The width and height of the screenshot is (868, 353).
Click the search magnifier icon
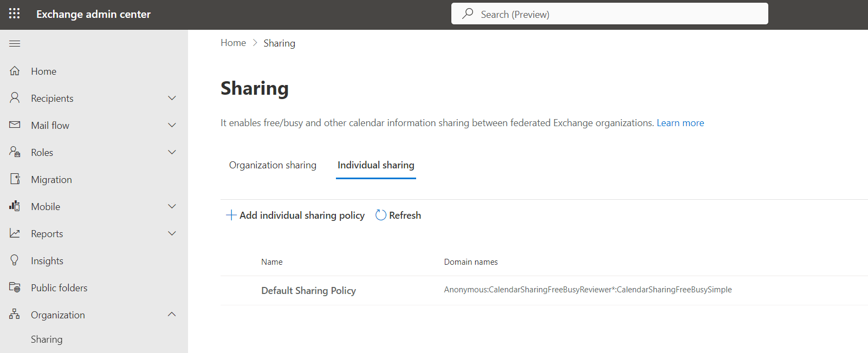(x=468, y=14)
